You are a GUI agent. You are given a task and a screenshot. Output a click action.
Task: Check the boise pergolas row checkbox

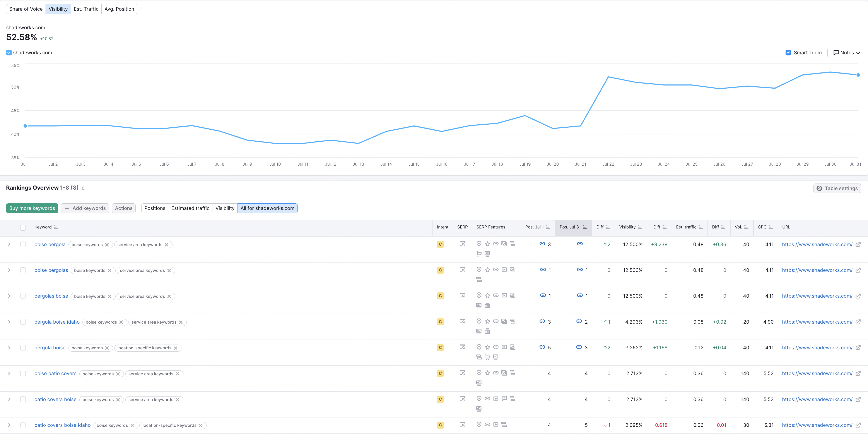[23, 270]
